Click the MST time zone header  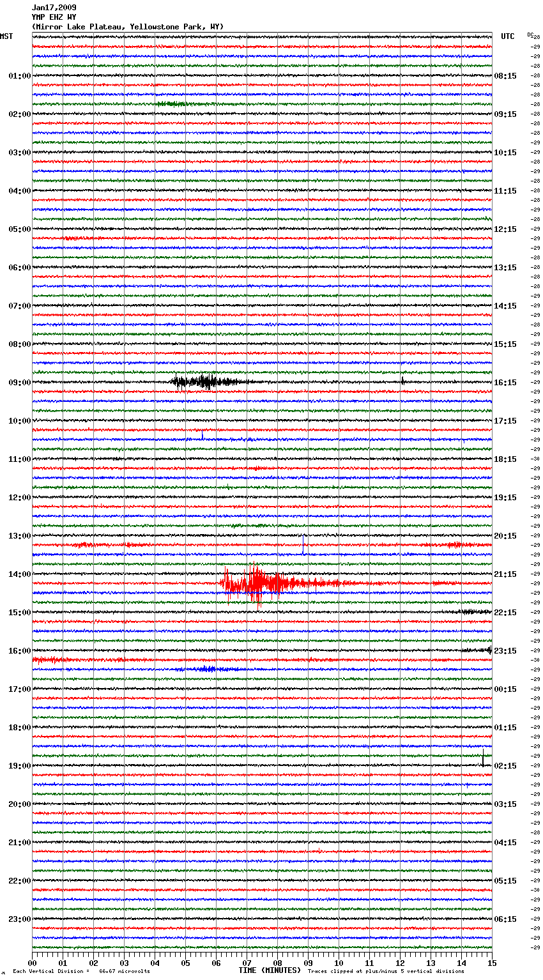pos(6,36)
